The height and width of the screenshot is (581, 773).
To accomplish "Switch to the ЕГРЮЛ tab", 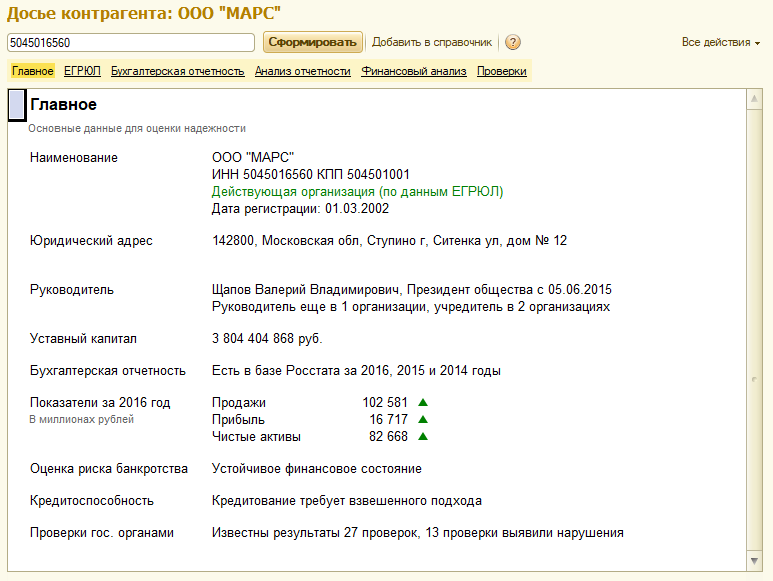I will pos(82,71).
